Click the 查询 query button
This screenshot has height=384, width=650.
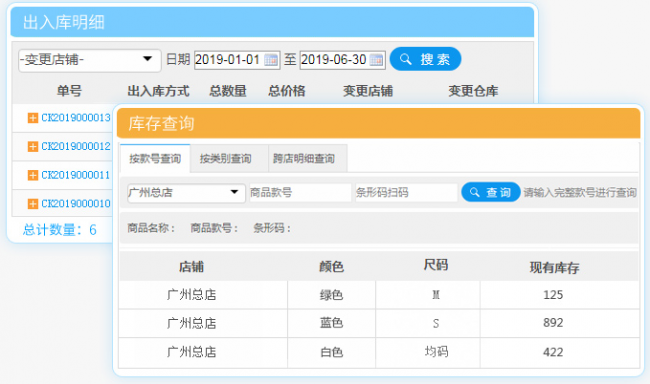[490, 192]
